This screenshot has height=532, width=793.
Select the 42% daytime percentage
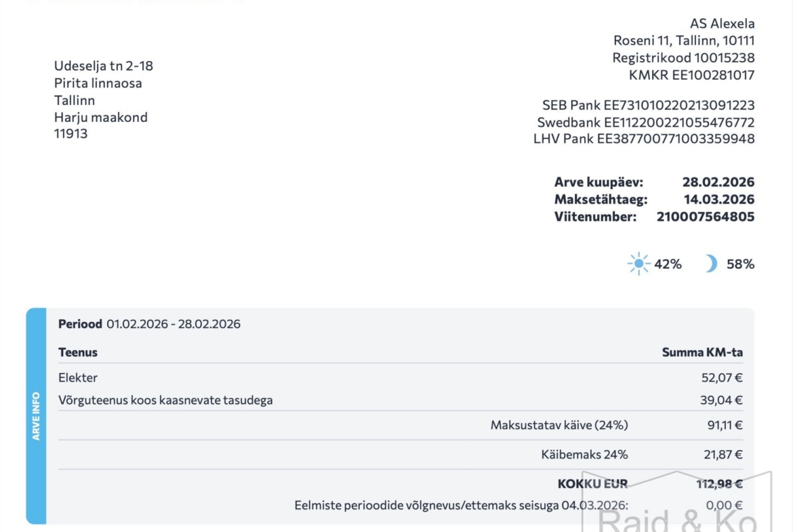[x=668, y=264]
